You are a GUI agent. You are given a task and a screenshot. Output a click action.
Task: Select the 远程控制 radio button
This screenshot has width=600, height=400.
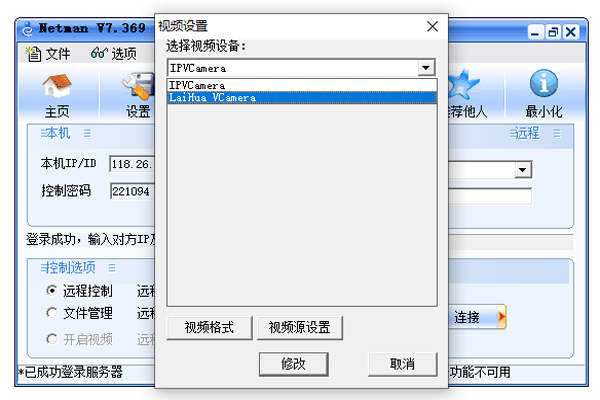click(x=52, y=291)
